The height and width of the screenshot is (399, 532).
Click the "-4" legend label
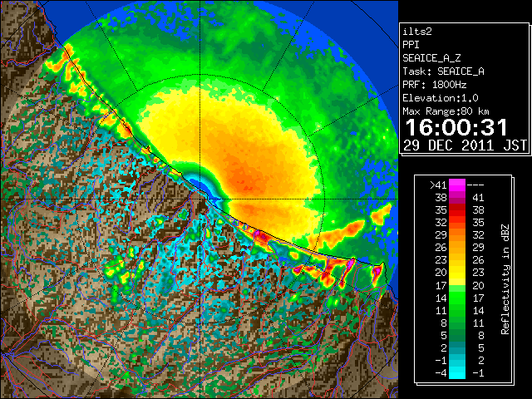[x=441, y=373]
